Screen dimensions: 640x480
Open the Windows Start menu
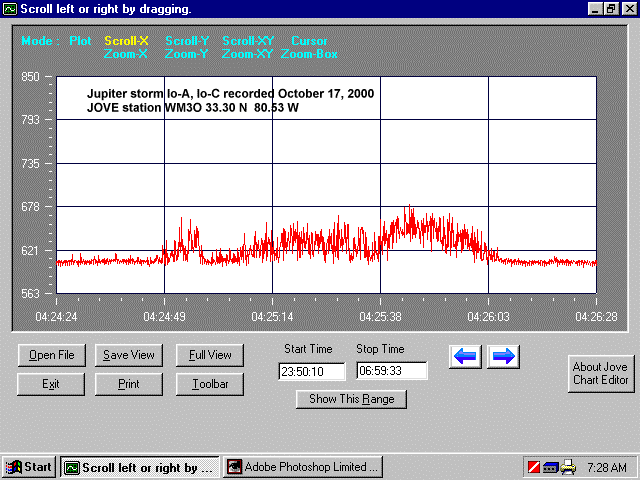[29, 466]
